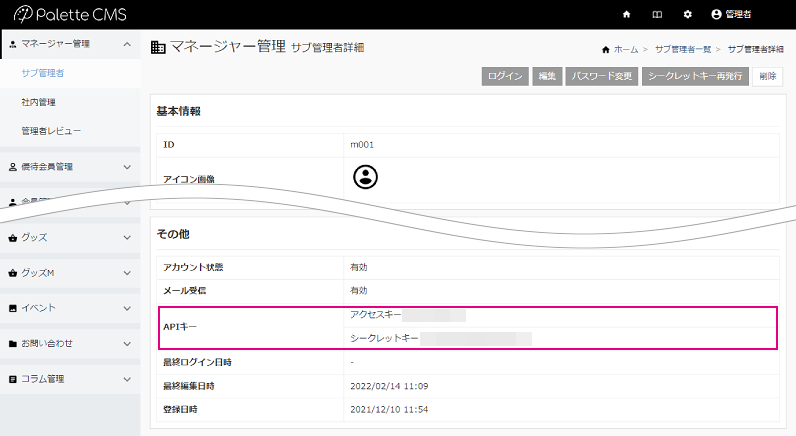Go to サブ管理者一覧 breadcrumb link

[683, 49]
